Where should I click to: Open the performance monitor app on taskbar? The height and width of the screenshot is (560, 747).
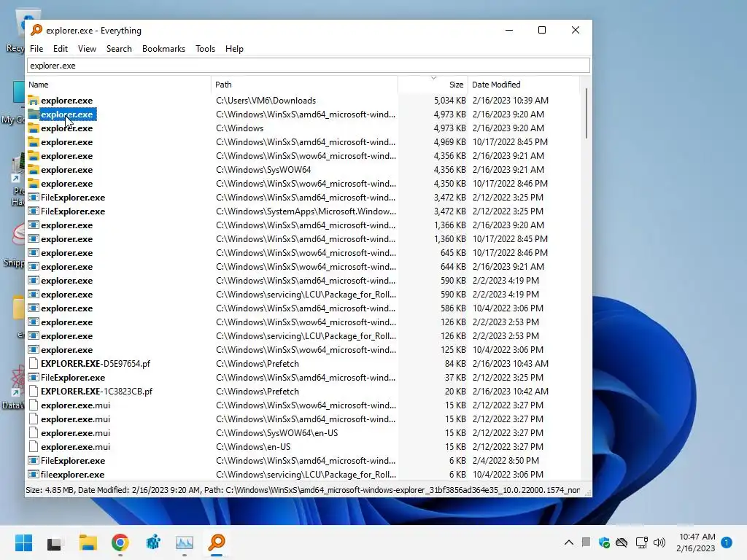(x=185, y=542)
